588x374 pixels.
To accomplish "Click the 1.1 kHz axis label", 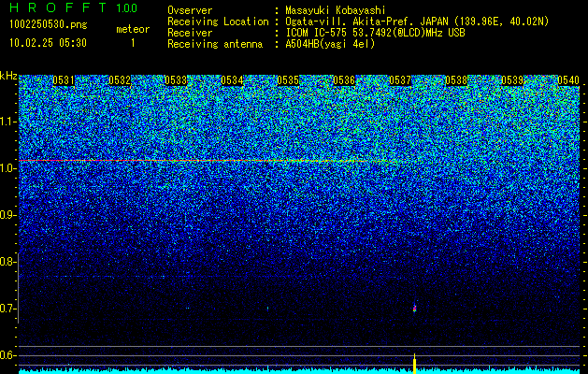I will [x=7, y=122].
